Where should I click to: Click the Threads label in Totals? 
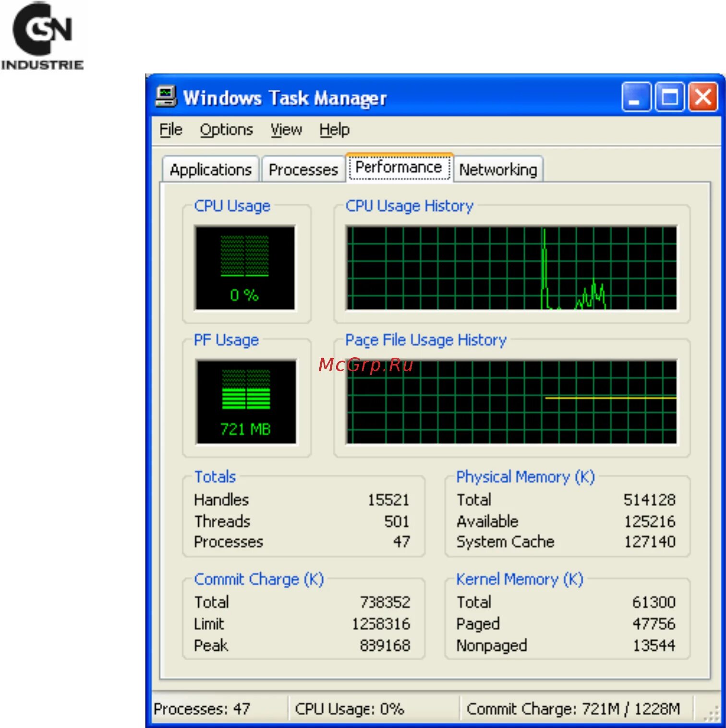(x=222, y=522)
